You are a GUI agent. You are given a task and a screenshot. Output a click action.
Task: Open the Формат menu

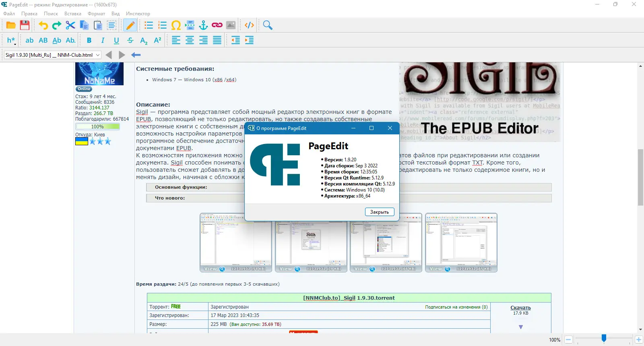pos(97,14)
